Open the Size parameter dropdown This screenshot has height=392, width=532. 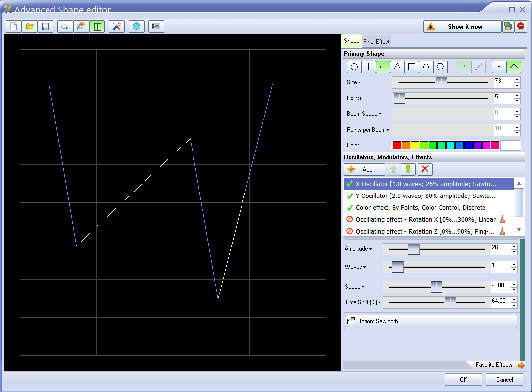point(354,82)
